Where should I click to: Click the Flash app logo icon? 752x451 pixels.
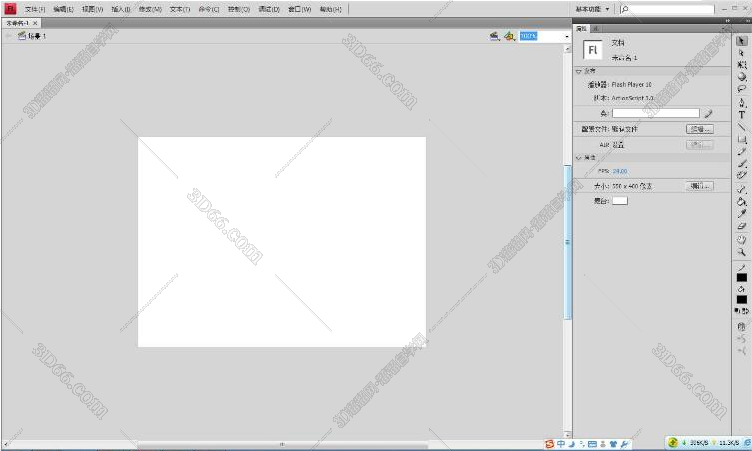coord(10,8)
